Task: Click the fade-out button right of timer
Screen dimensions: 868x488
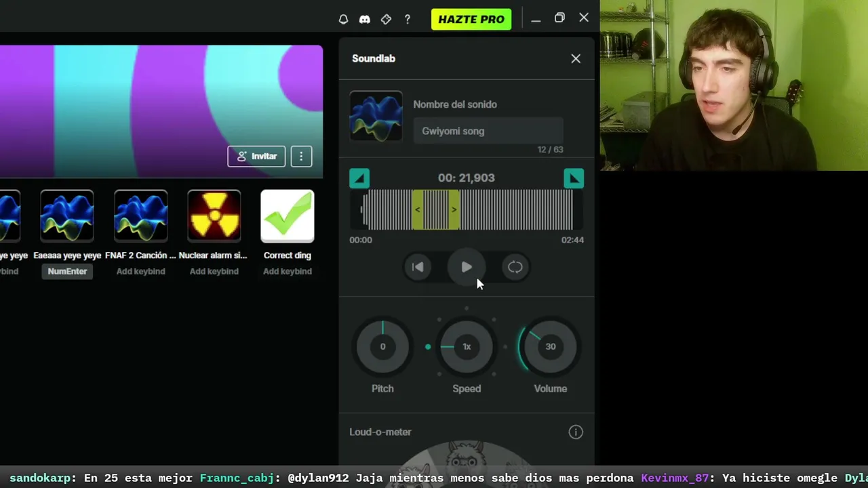Action: pos(574,178)
